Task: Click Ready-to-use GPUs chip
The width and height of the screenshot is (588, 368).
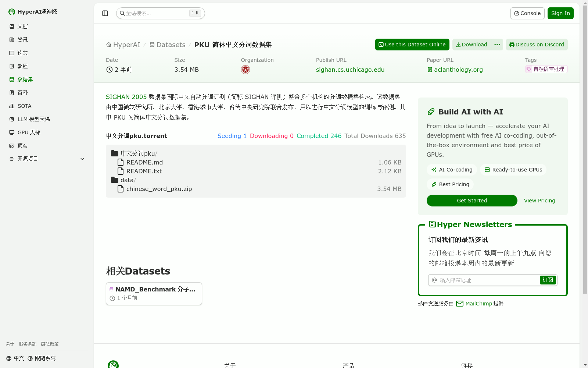Action: click(x=513, y=170)
